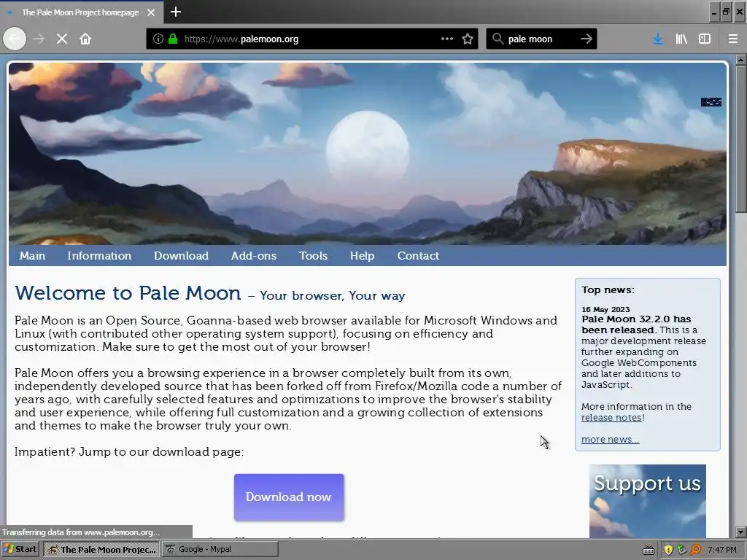Open the downloads panel

tap(658, 39)
